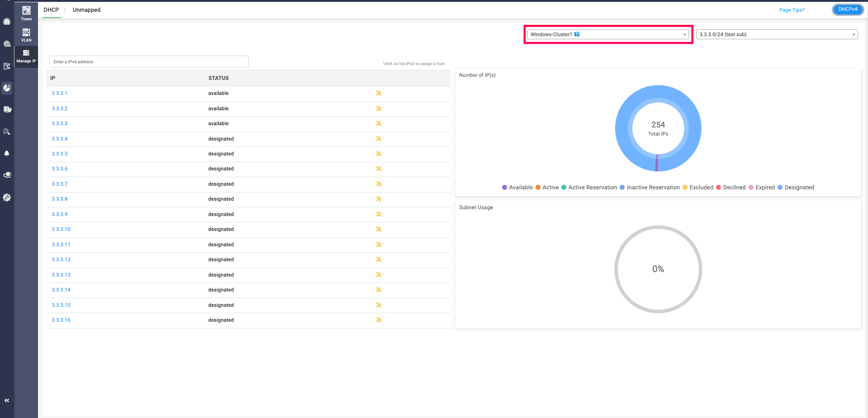Click the yellow assign icon for 3.3.3.3
The width and height of the screenshot is (868, 418).
tap(379, 123)
